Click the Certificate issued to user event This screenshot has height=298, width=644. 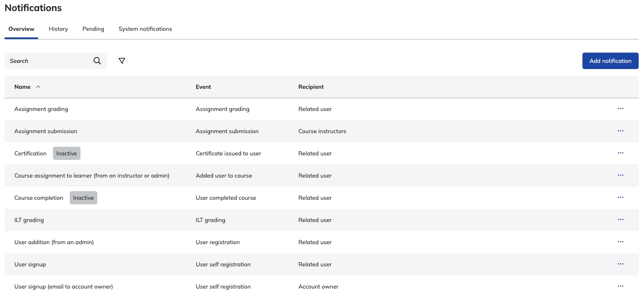(x=228, y=153)
